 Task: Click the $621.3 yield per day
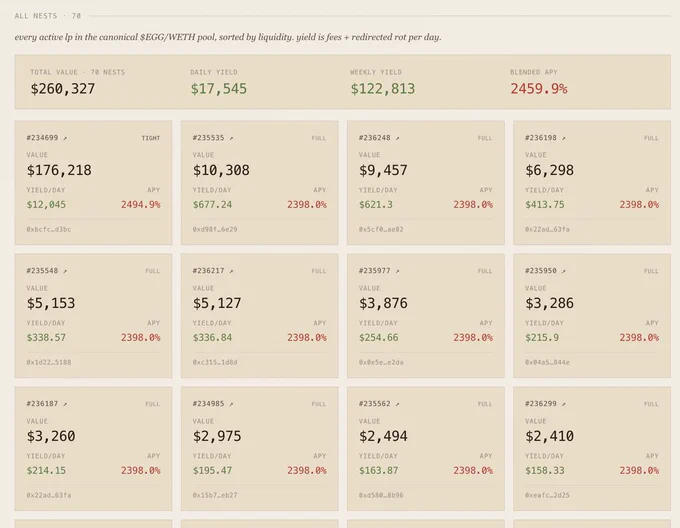(376, 205)
